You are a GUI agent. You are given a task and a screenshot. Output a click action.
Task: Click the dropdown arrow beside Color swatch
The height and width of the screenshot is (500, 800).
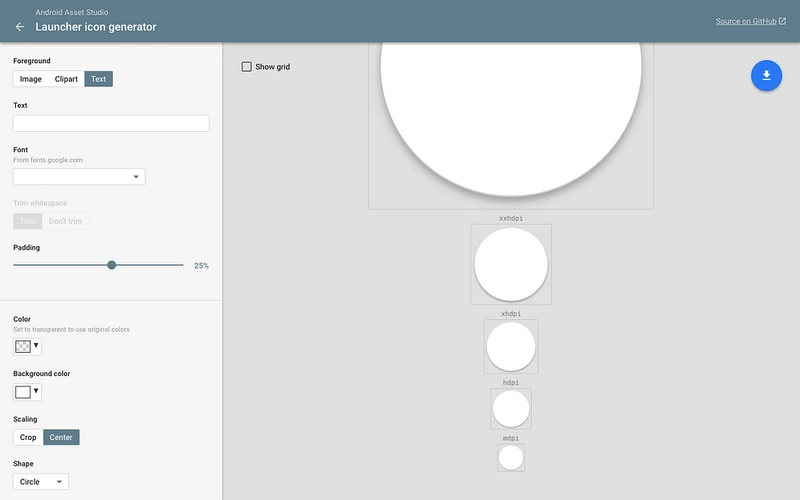[x=36, y=345]
